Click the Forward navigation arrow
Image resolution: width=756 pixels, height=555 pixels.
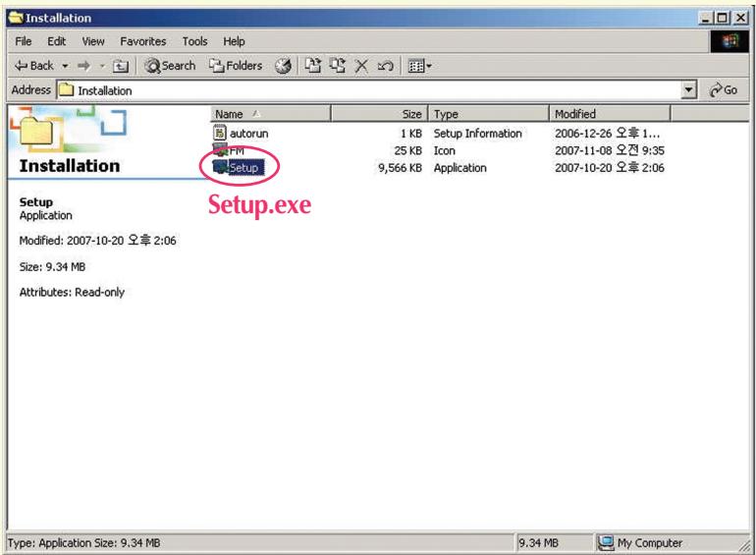(83, 66)
